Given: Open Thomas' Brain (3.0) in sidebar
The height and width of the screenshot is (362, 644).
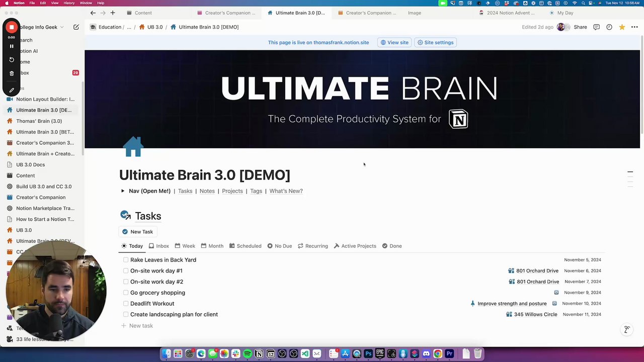Looking at the screenshot, I should click(39, 121).
